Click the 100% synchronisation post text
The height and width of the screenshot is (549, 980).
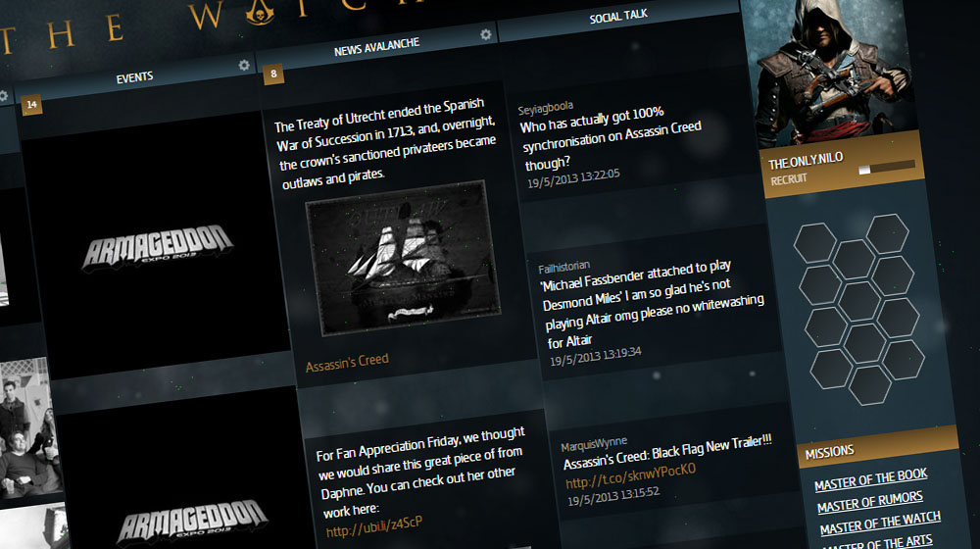point(610,139)
